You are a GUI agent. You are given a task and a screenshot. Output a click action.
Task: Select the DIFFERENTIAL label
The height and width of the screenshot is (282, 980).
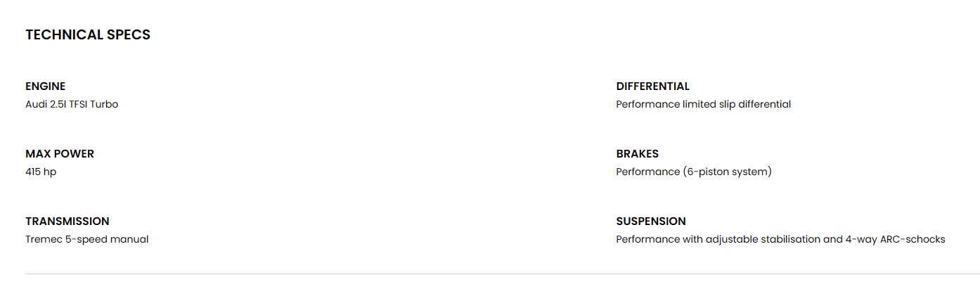point(653,86)
